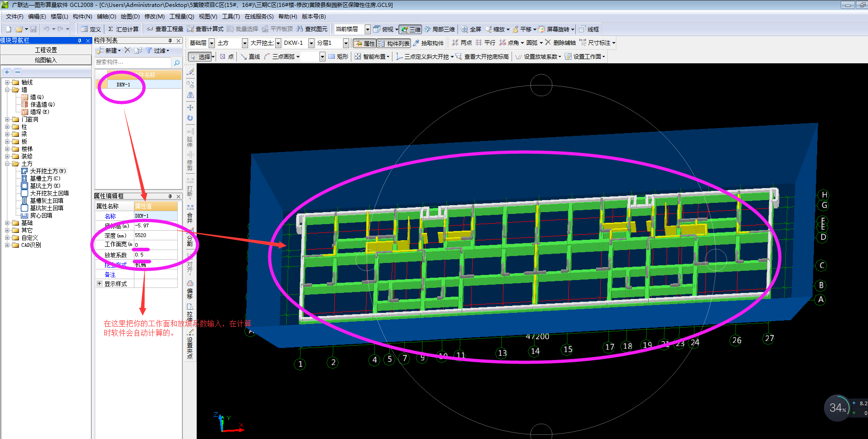Screen dimensions: 868x439
Task: Click the Open folder icon
Action: (19, 29)
